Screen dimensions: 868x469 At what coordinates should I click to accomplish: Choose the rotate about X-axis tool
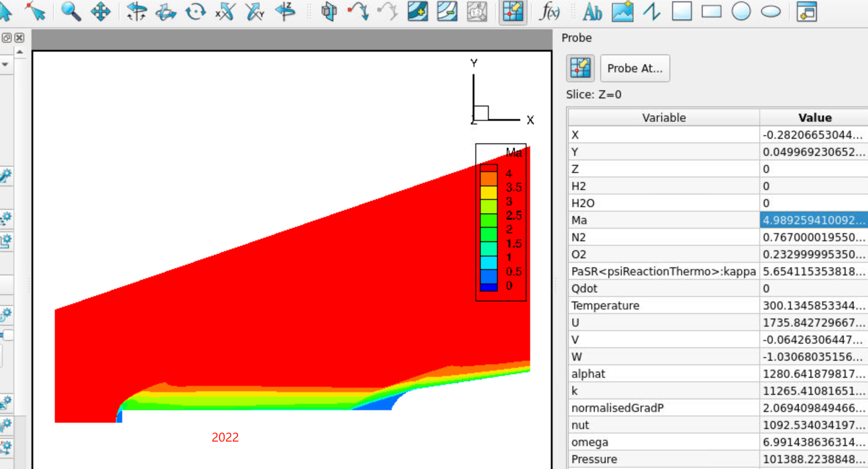[x=225, y=11]
